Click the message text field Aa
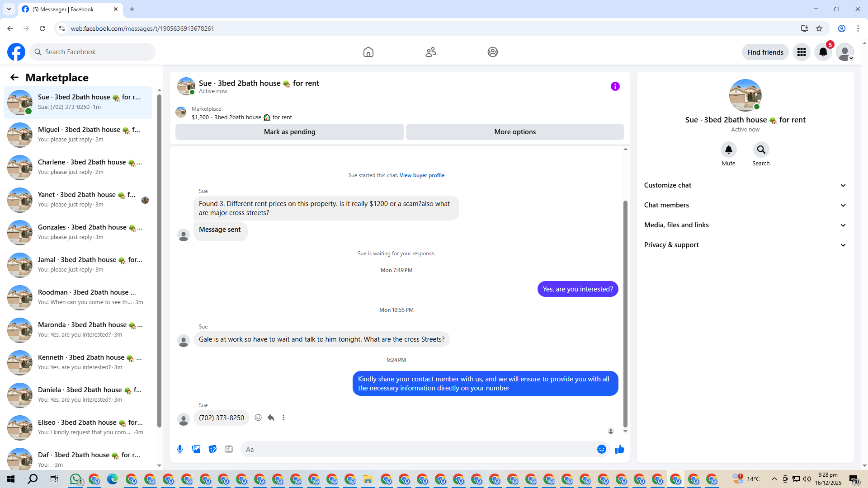The image size is (868, 488). 418,449
